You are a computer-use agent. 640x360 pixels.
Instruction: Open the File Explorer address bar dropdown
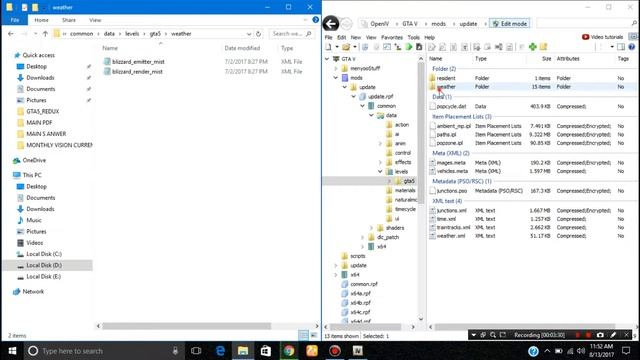249,34
